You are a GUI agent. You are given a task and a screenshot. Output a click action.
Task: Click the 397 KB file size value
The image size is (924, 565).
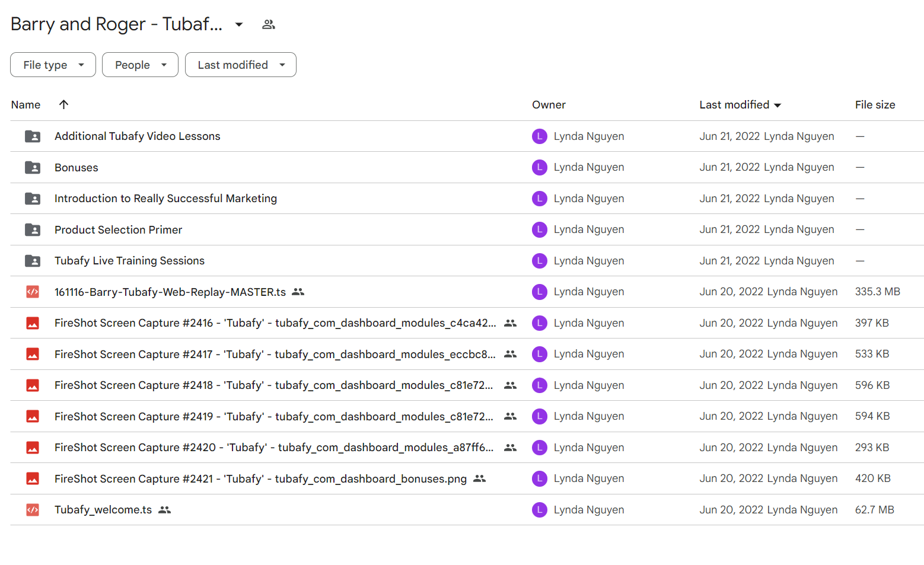coord(872,323)
